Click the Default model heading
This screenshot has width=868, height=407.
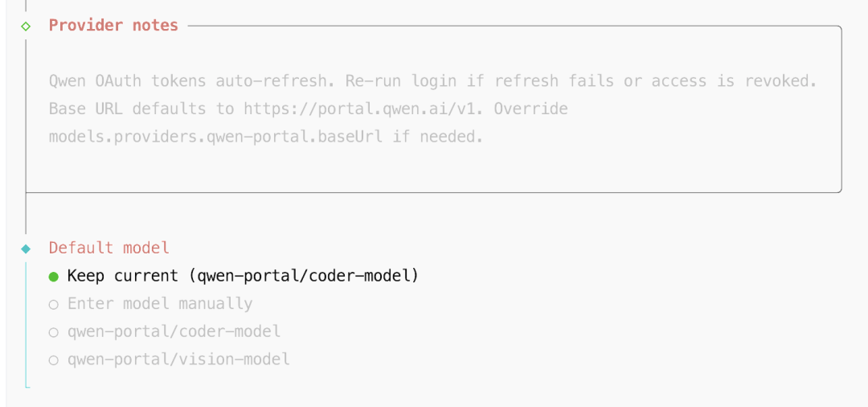[x=109, y=249]
